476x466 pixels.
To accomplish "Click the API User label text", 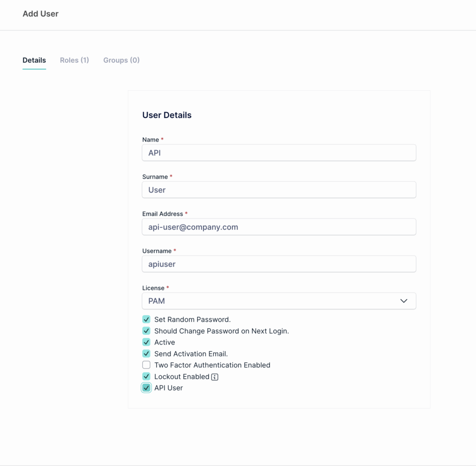I will click(x=168, y=388).
